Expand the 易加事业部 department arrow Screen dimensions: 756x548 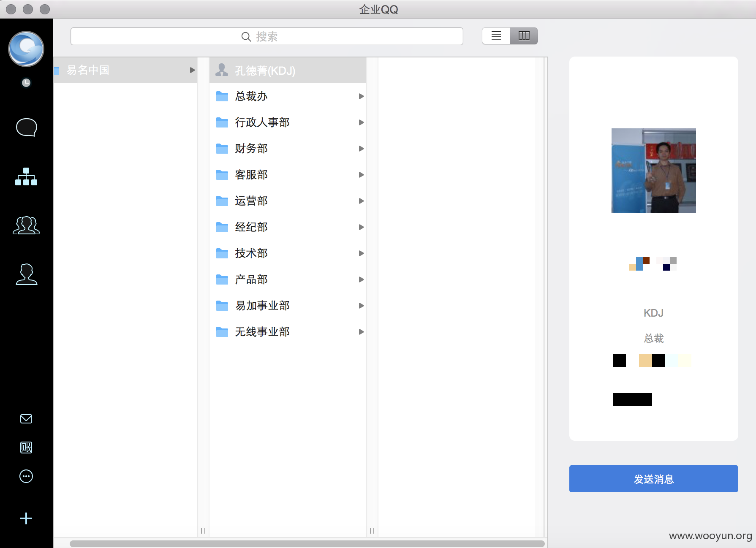pyautogui.click(x=361, y=306)
